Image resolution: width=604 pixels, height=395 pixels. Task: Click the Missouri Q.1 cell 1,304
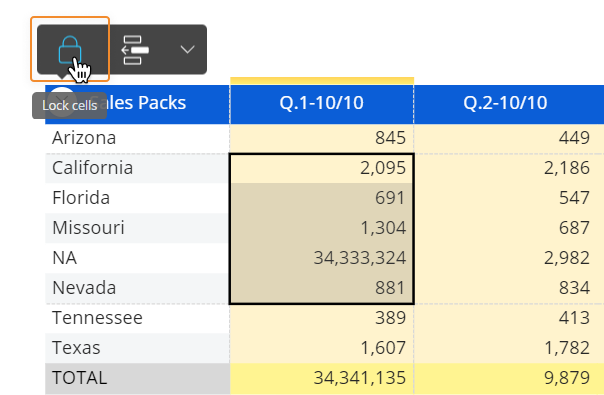[x=322, y=228]
